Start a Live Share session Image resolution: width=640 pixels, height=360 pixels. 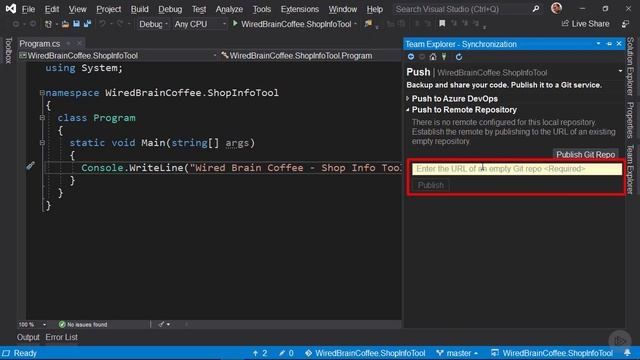click(585, 24)
